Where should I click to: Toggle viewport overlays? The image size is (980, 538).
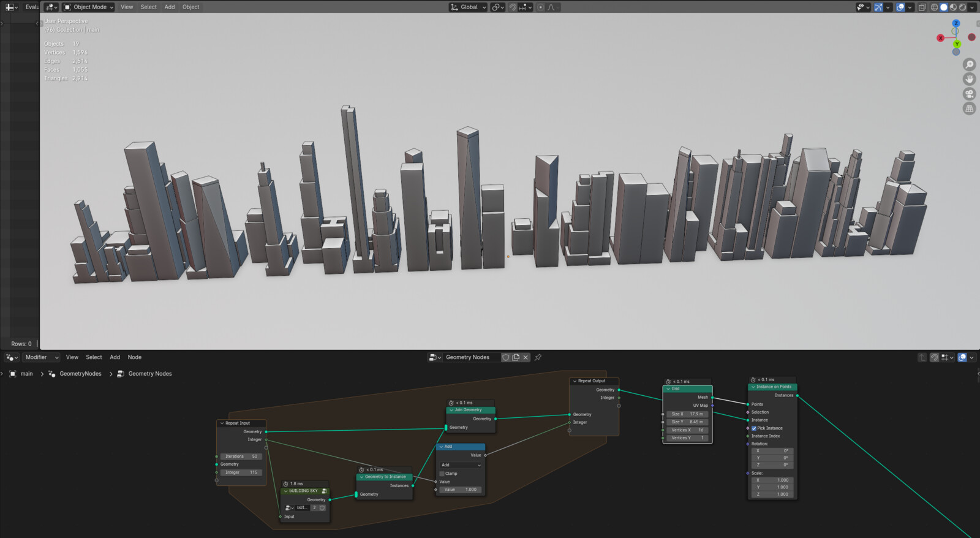(900, 7)
